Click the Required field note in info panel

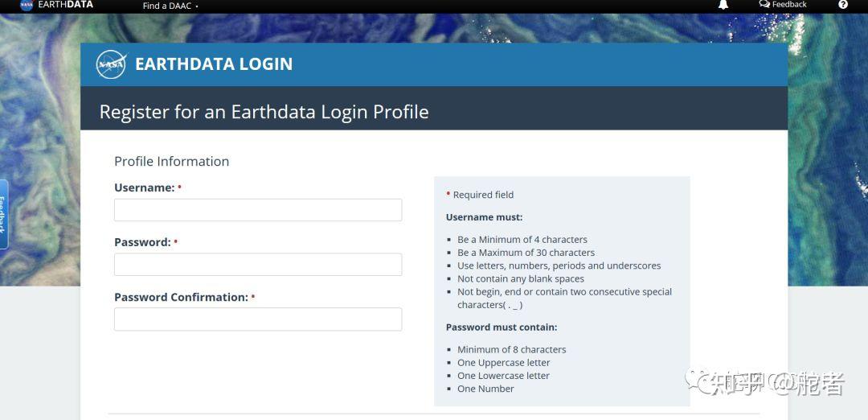click(x=482, y=195)
